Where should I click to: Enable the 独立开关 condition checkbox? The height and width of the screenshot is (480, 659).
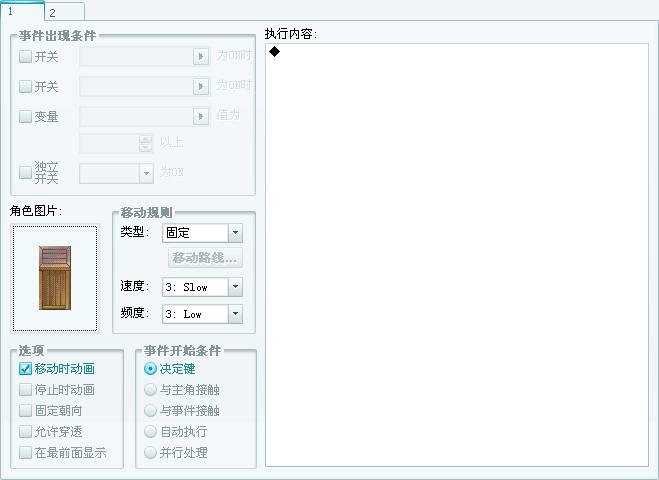(25, 172)
